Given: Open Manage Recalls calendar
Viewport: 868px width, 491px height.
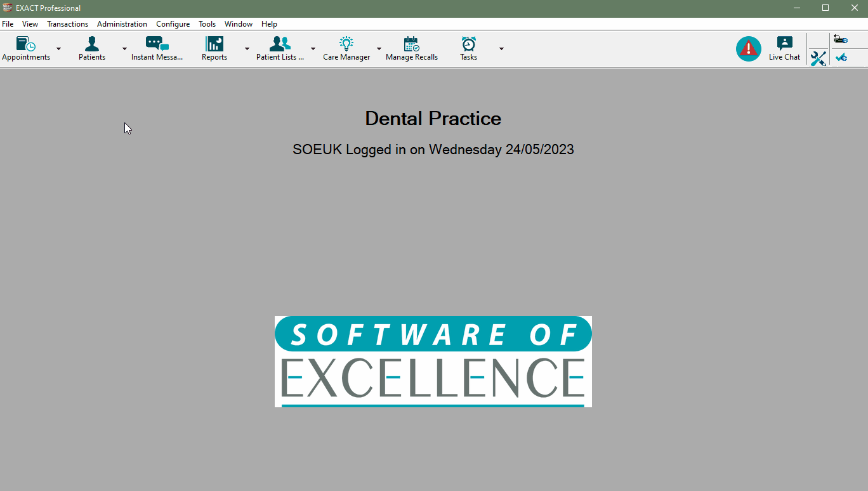Looking at the screenshot, I should (x=412, y=49).
